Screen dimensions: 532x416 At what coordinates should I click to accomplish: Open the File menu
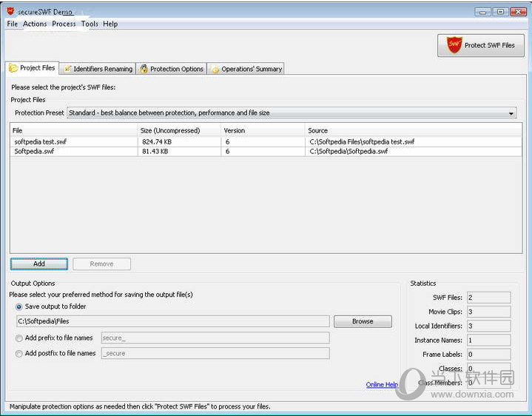coord(13,24)
